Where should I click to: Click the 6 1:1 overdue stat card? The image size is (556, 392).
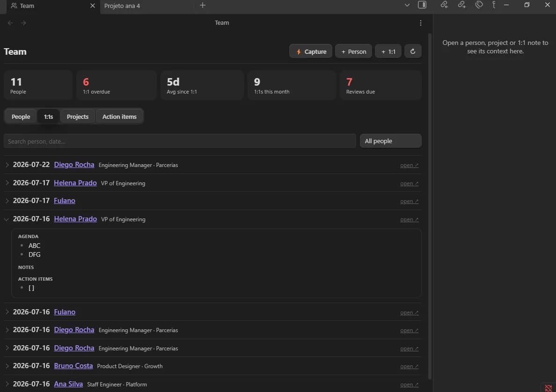pyautogui.click(x=117, y=85)
